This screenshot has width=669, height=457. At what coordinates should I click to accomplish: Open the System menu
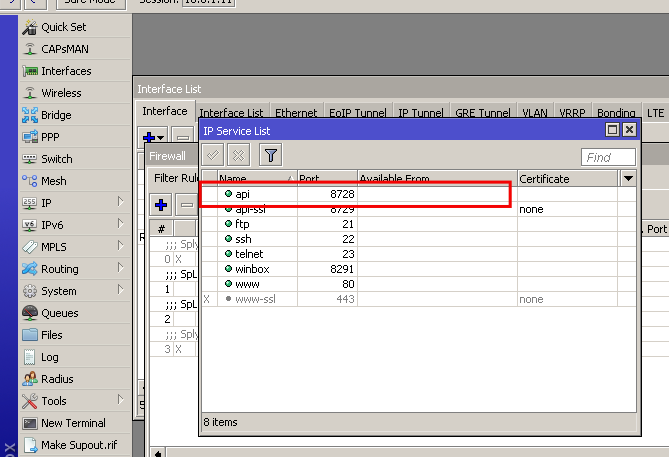click(x=75, y=291)
